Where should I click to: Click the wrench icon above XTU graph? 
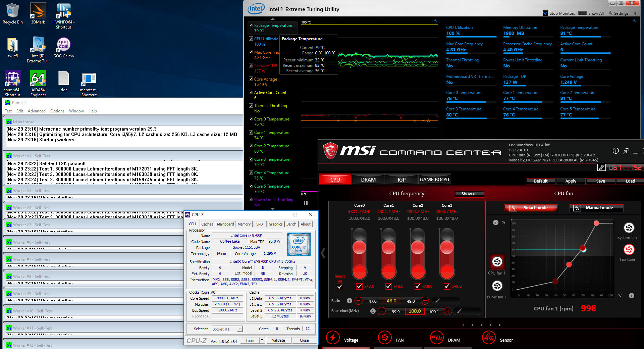435,21
